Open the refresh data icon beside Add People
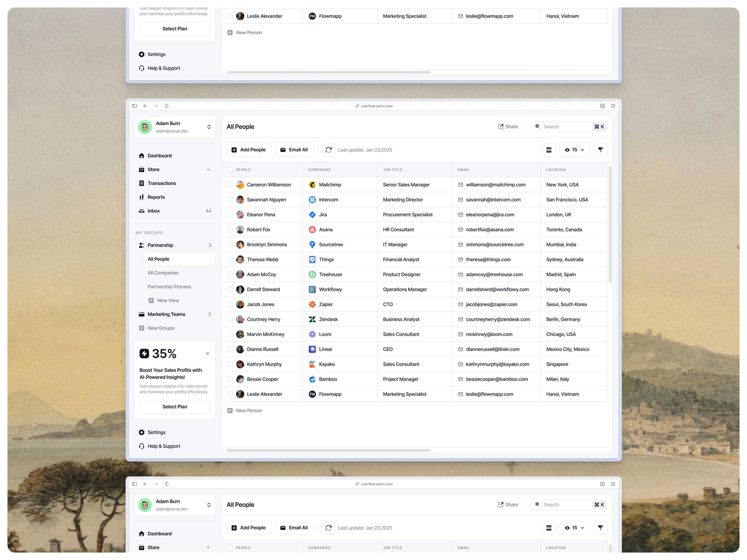Viewport: 747px width, 560px height. (328, 150)
